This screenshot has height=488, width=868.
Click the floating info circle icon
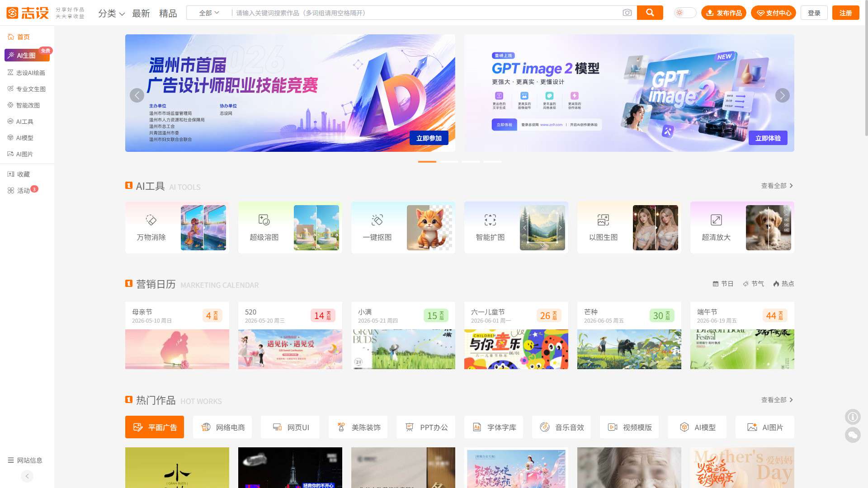click(x=853, y=417)
